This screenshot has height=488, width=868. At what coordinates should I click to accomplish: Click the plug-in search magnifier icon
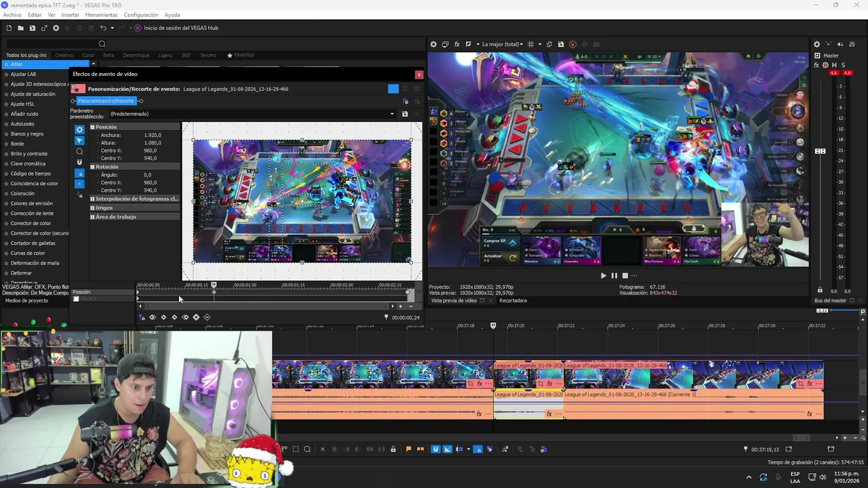[102, 44]
